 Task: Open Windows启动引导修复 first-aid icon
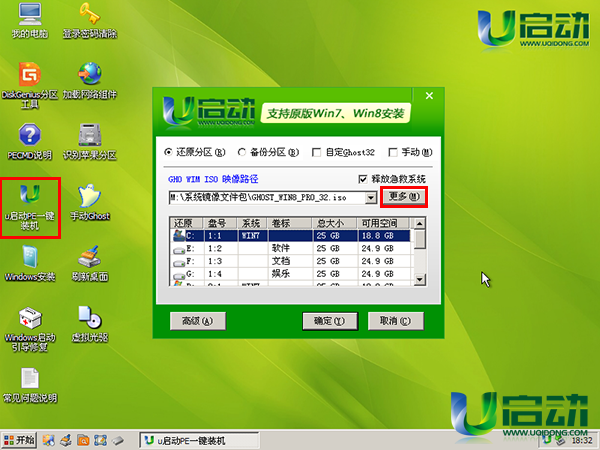pyautogui.click(x=30, y=329)
